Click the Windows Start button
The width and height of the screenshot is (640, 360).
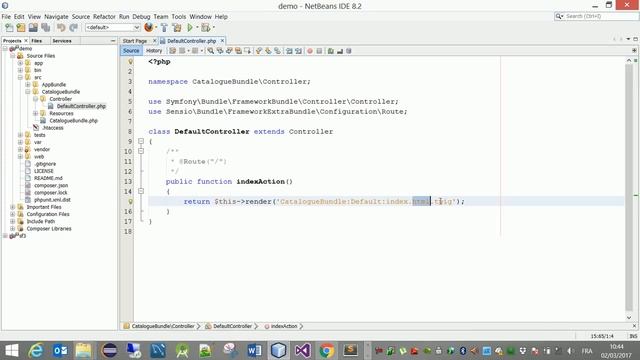pos(11,351)
